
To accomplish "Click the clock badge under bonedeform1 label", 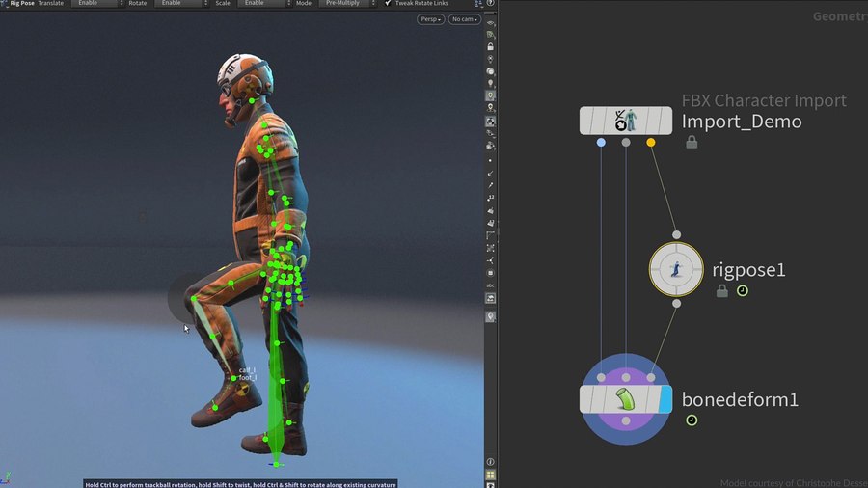I will 692,420.
